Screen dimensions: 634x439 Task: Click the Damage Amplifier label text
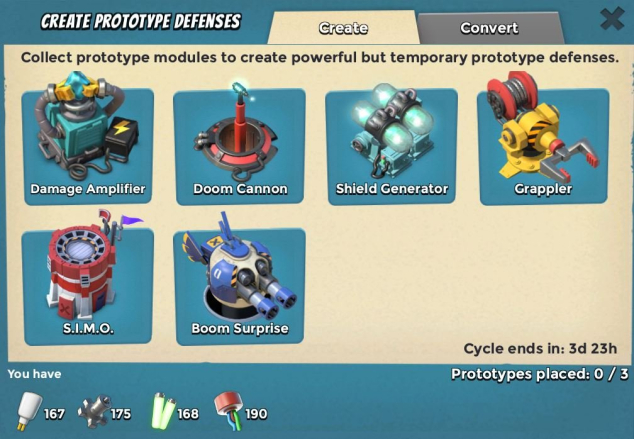click(88, 189)
